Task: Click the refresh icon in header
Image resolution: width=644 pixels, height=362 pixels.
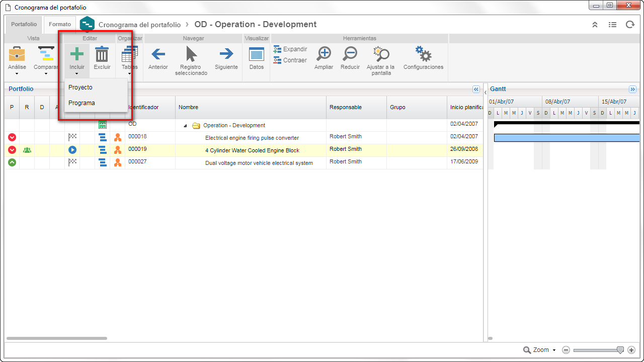Action: pyautogui.click(x=630, y=24)
